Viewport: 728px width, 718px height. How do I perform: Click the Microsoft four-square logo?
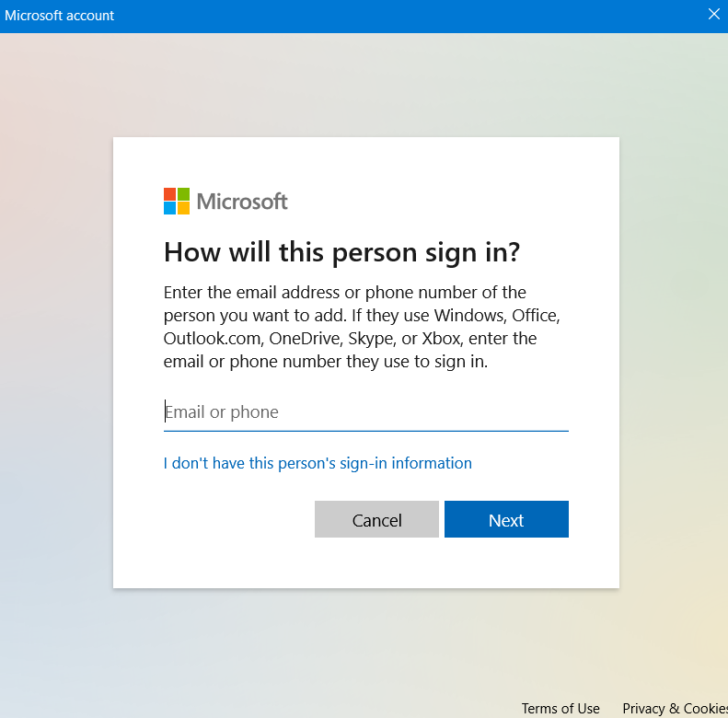coord(177,201)
